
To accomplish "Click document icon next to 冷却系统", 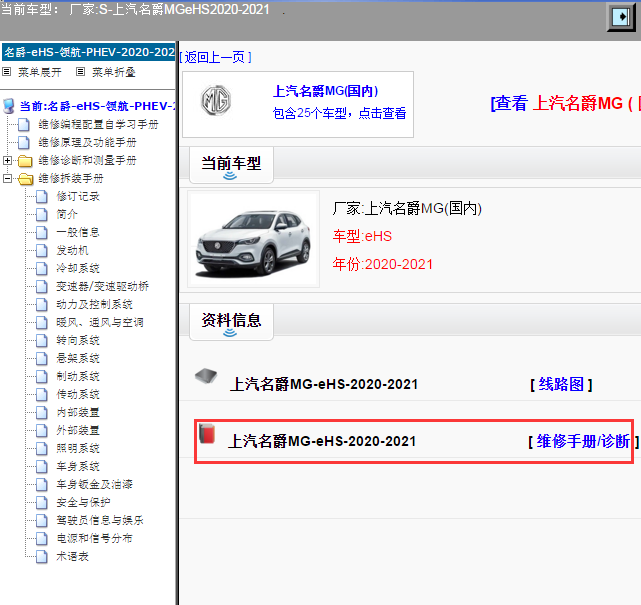I will pyautogui.click(x=41, y=269).
